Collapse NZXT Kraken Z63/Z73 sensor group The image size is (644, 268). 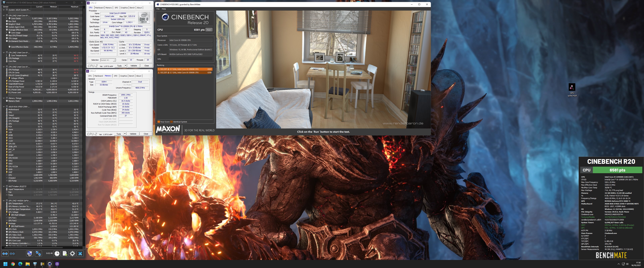[x=4, y=186]
